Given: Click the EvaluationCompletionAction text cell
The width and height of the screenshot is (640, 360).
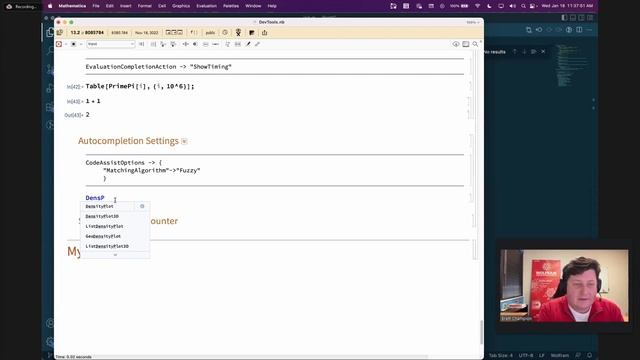Looking at the screenshot, I should 275,67.
